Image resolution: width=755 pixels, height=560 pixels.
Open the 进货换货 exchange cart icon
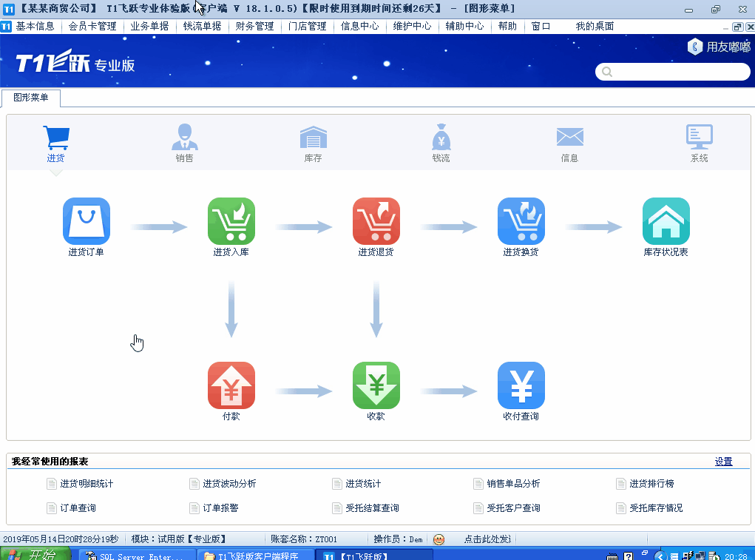[521, 221]
